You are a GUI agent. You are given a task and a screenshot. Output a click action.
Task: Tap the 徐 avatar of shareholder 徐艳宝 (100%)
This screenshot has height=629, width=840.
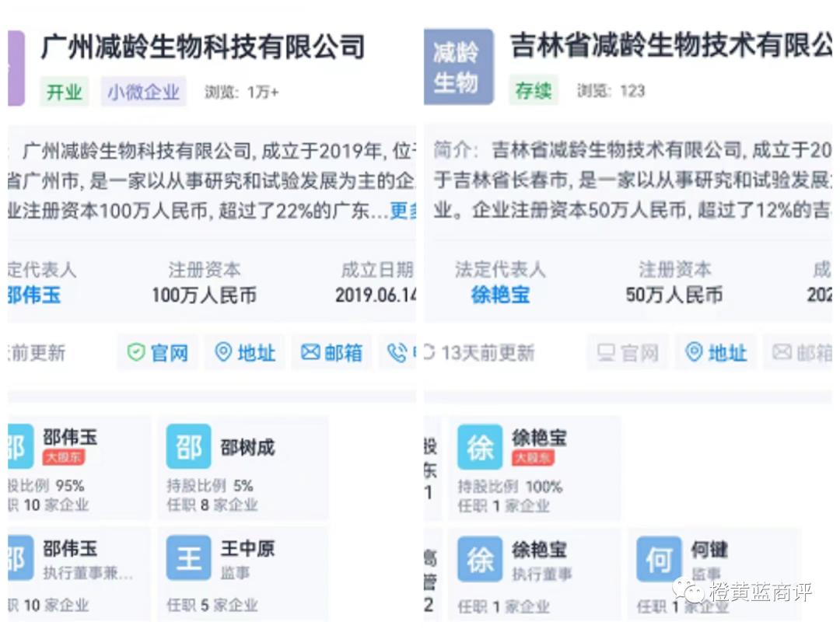pos(480,447)
